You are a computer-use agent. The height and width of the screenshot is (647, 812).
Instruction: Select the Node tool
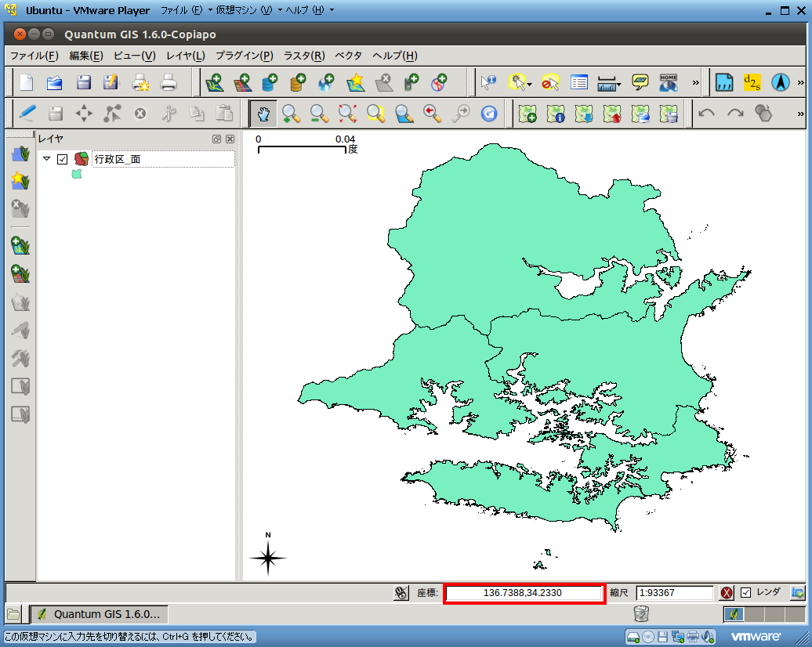(x=112, y=114)
